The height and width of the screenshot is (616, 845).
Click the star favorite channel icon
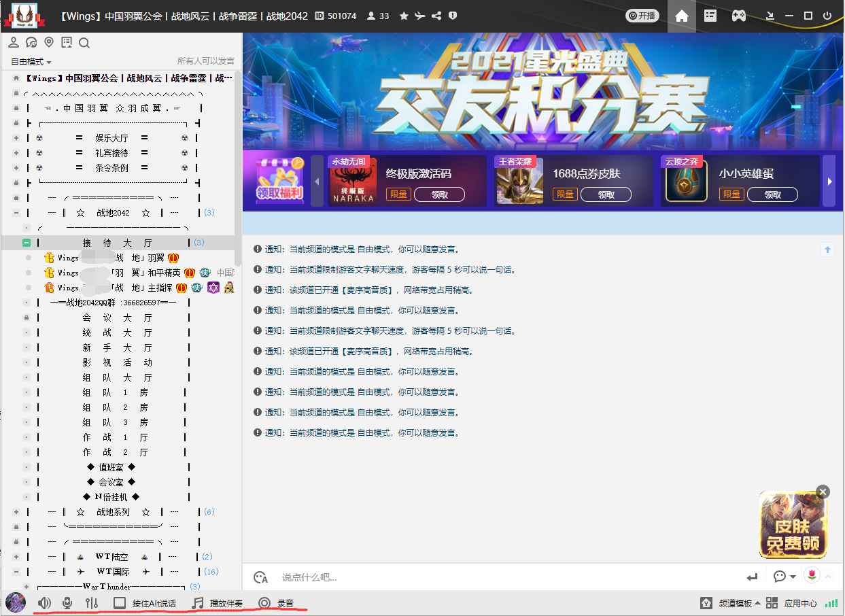click(x=404, y=16)
